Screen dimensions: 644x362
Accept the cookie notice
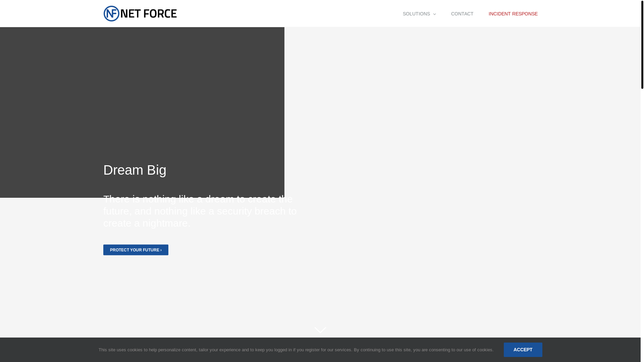(523, 350)
